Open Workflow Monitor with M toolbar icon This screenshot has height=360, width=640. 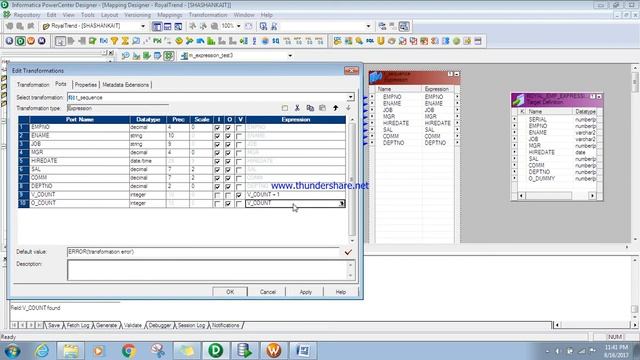point(42,41)
